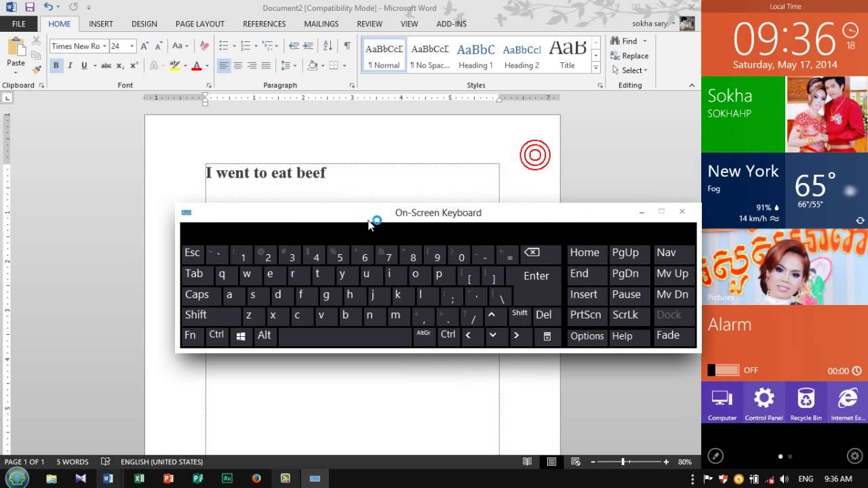Clear all formatting eraser icon
The image size is (868, 488).
pyautogui.click(x=204, y=46)
